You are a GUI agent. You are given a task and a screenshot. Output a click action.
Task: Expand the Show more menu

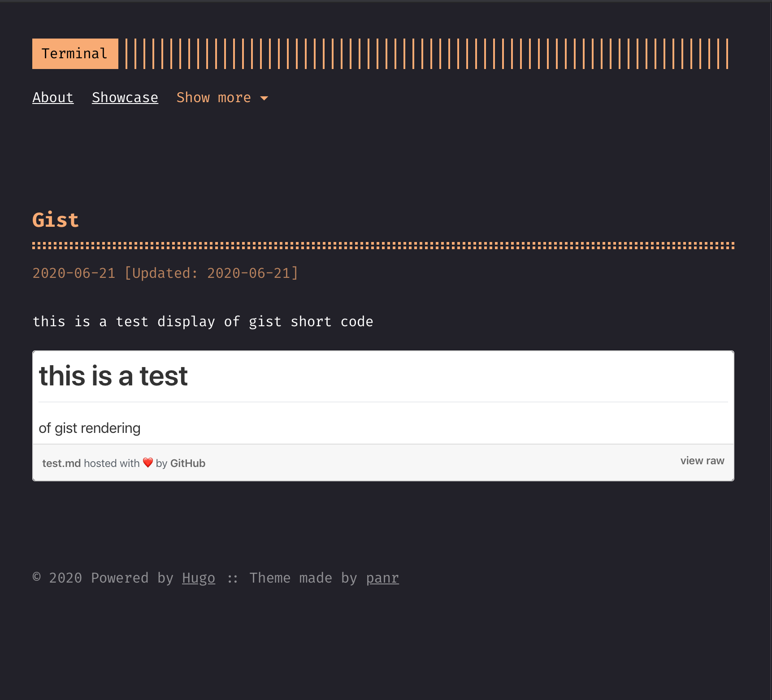pos(214,97)
